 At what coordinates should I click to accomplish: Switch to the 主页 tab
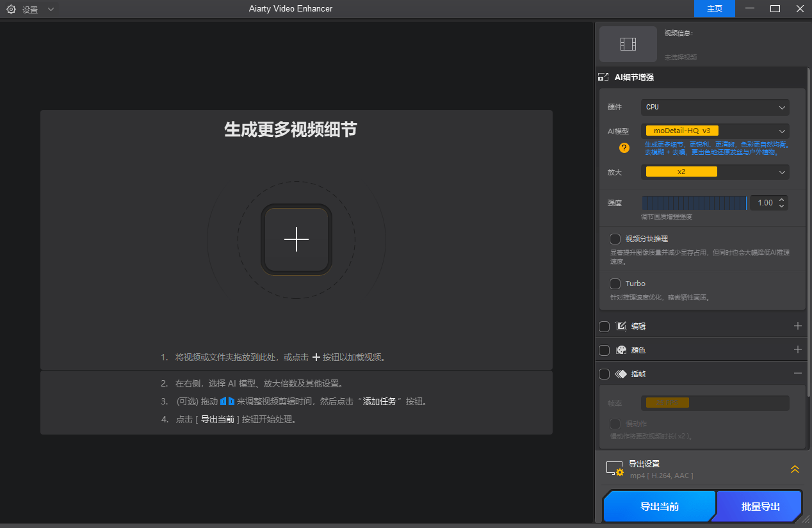713,9
